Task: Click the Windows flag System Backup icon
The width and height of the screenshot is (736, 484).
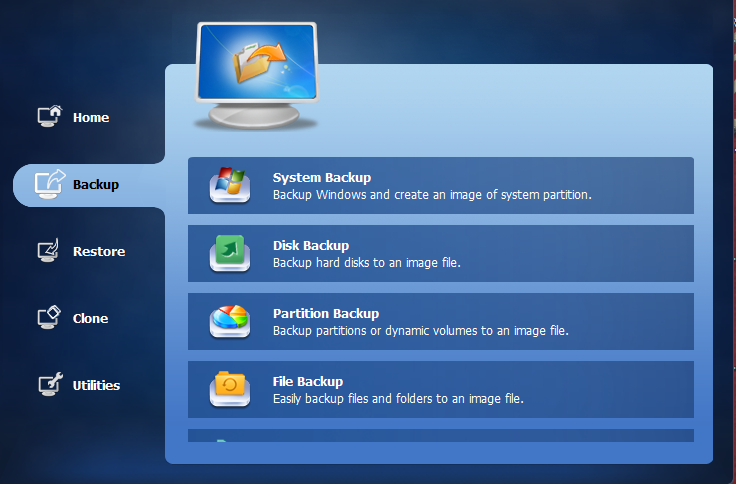Action: 230,184
